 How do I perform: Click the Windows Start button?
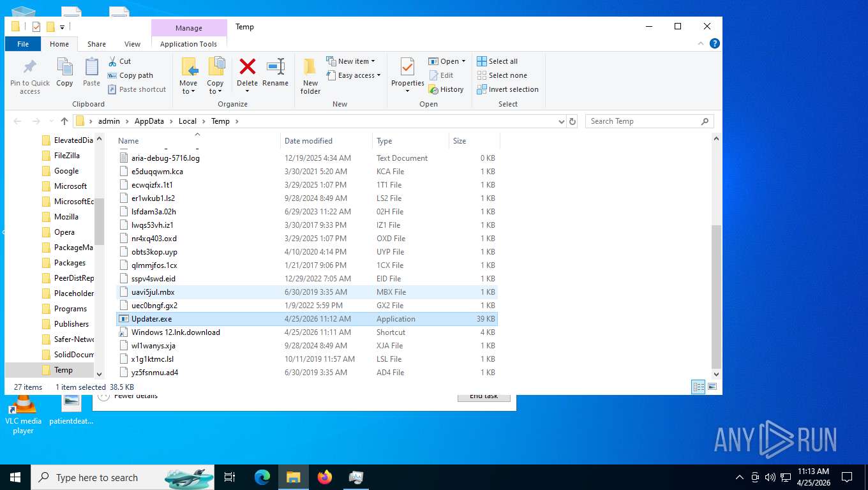[x=15, y=477]
